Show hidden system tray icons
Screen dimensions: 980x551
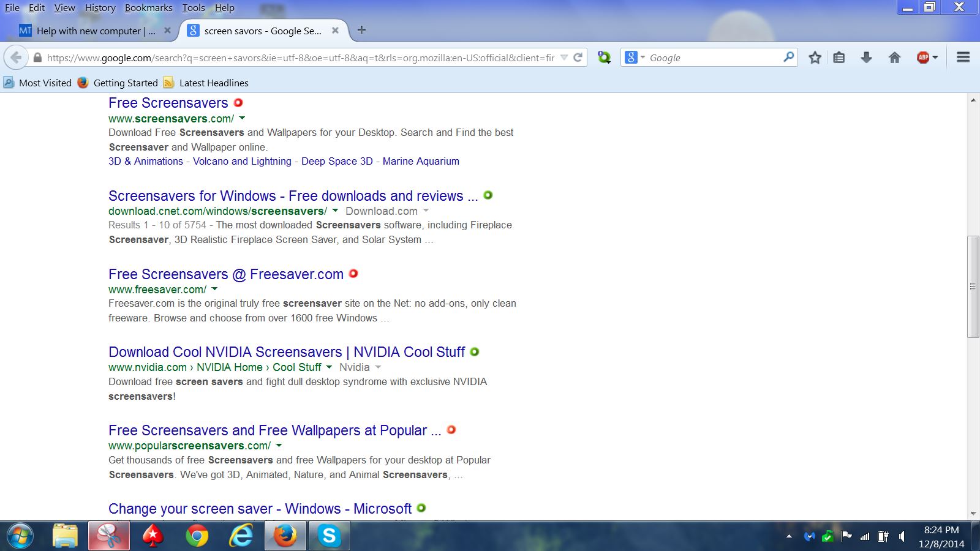coord(789,537)
